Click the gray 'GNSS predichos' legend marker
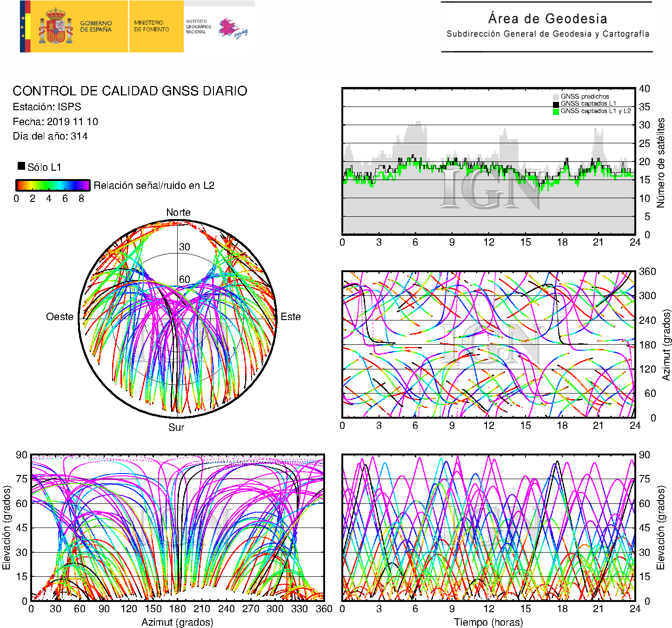Screen dimensions: 672x628 pyautogui.click(x=556, y=97)
